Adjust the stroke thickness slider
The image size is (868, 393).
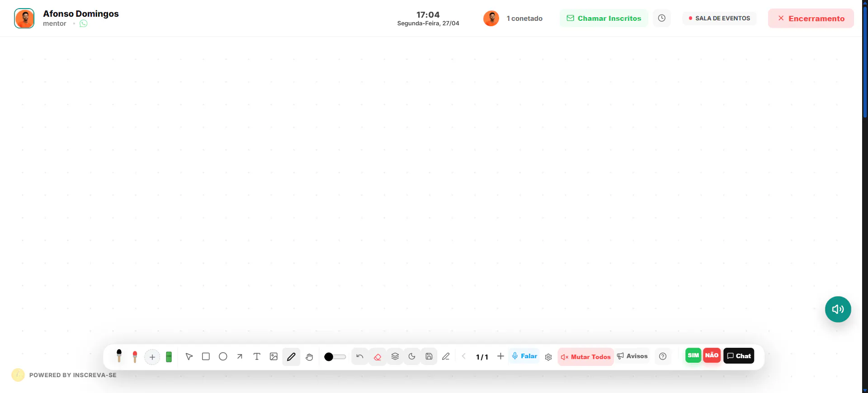335,357
